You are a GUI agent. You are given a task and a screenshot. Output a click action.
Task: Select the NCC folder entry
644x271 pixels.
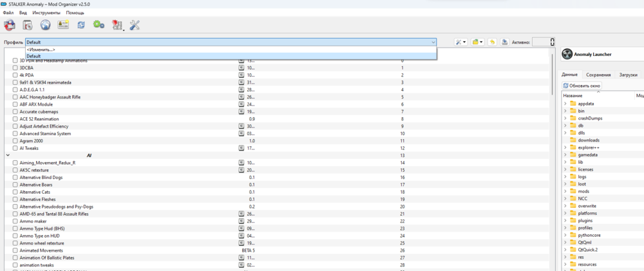[582, 199]
